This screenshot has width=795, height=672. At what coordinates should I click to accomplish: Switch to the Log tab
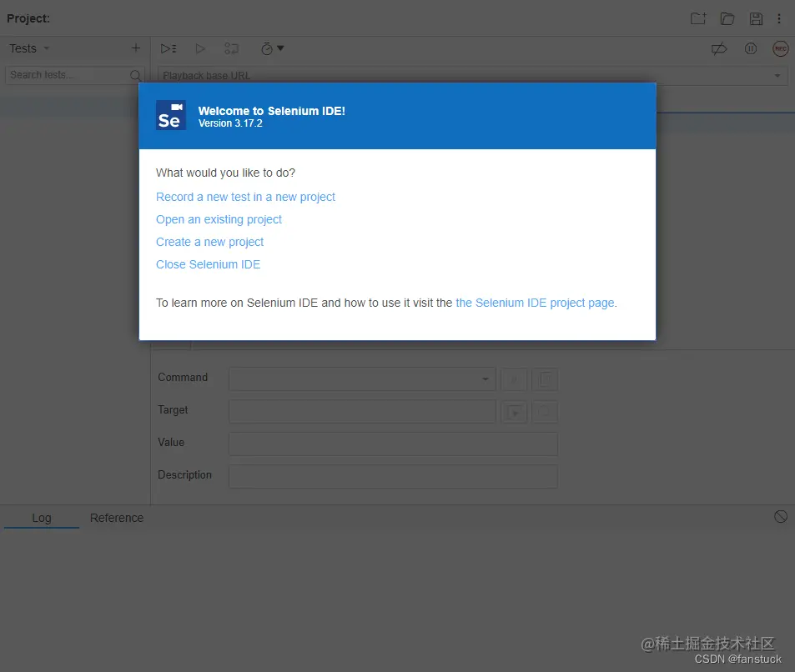[x=42, y=518]
